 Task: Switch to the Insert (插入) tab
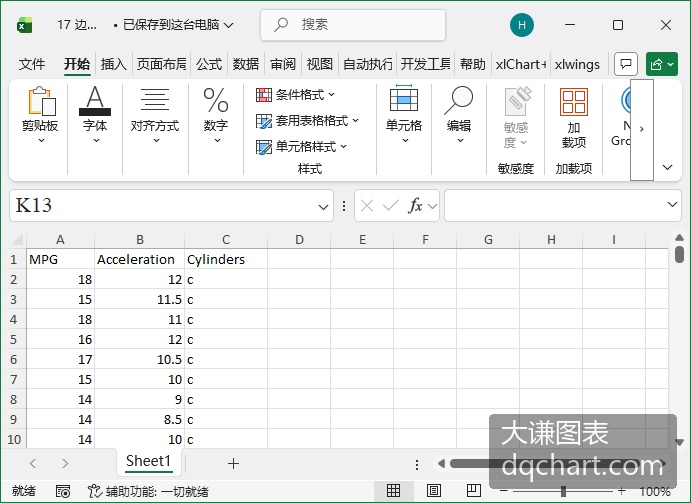(x=114, y=64)
